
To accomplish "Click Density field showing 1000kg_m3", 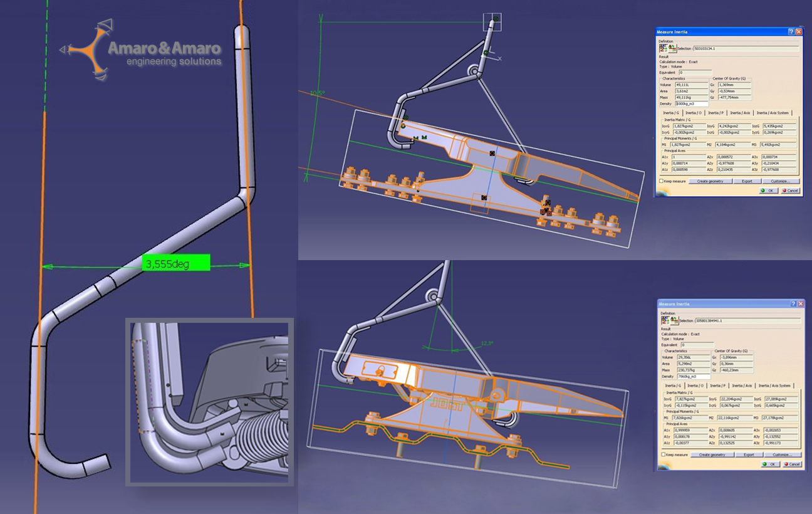I will point(691,103).
